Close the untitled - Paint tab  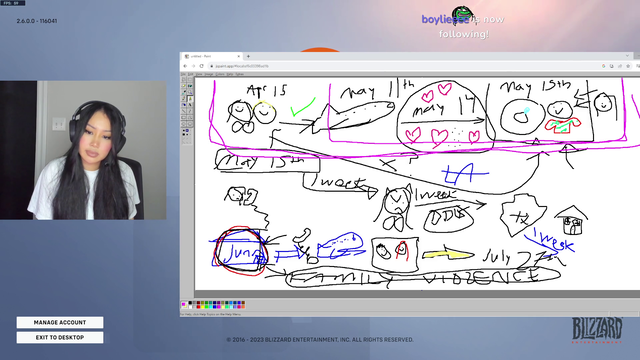tap(239, 56)
